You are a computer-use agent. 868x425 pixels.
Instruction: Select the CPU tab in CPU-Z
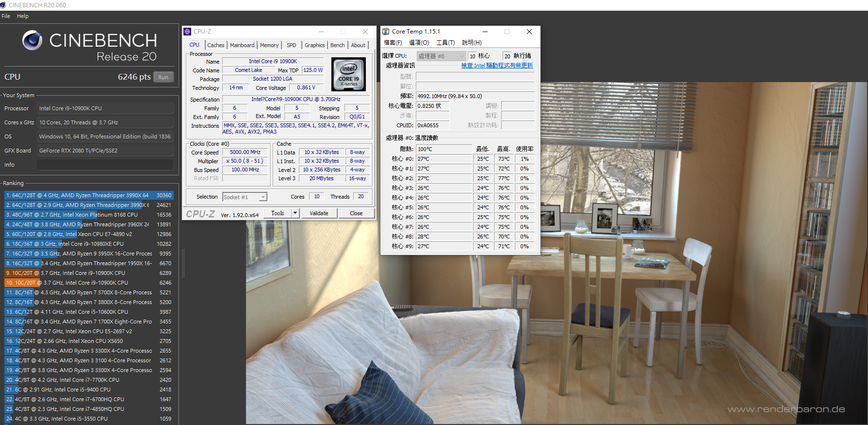click(x=194, y=45)
